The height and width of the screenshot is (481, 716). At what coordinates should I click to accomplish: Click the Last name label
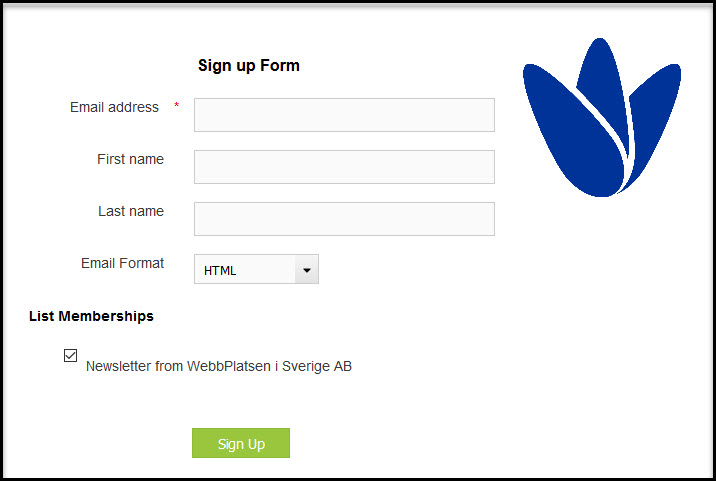click(x=131, y=211)
